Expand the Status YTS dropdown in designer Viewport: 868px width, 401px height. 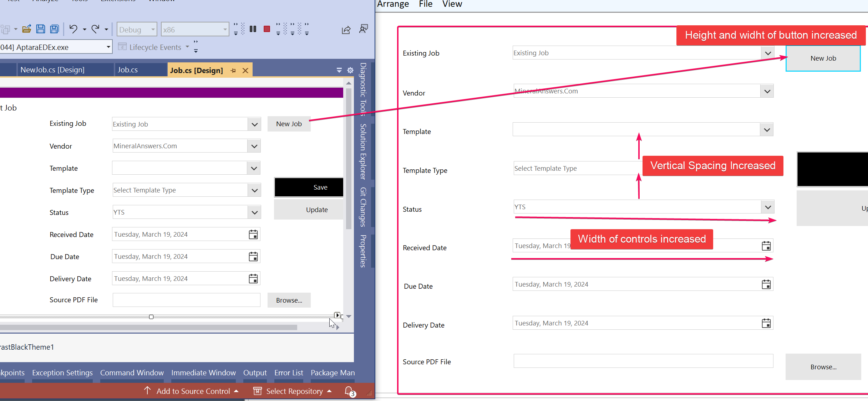(254, 212)
